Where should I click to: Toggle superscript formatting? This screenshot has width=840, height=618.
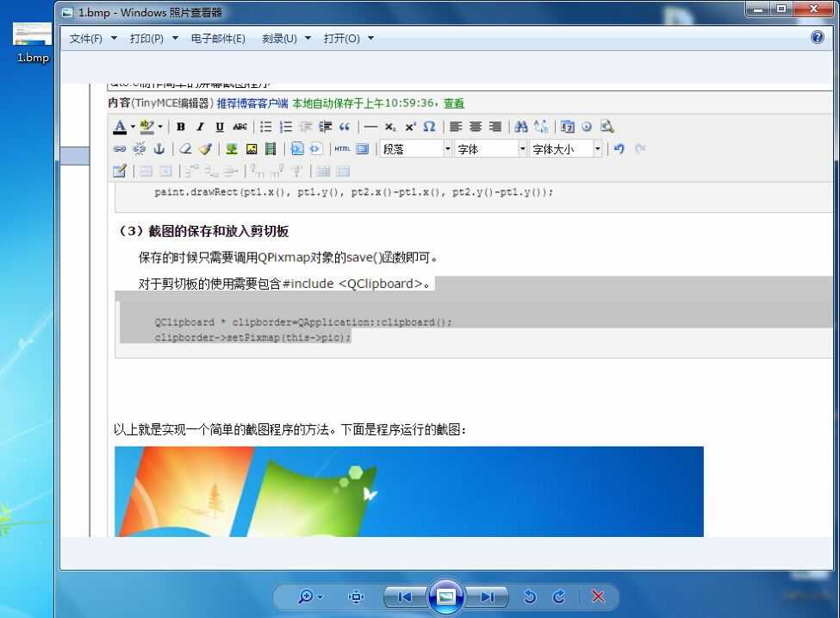410,127
